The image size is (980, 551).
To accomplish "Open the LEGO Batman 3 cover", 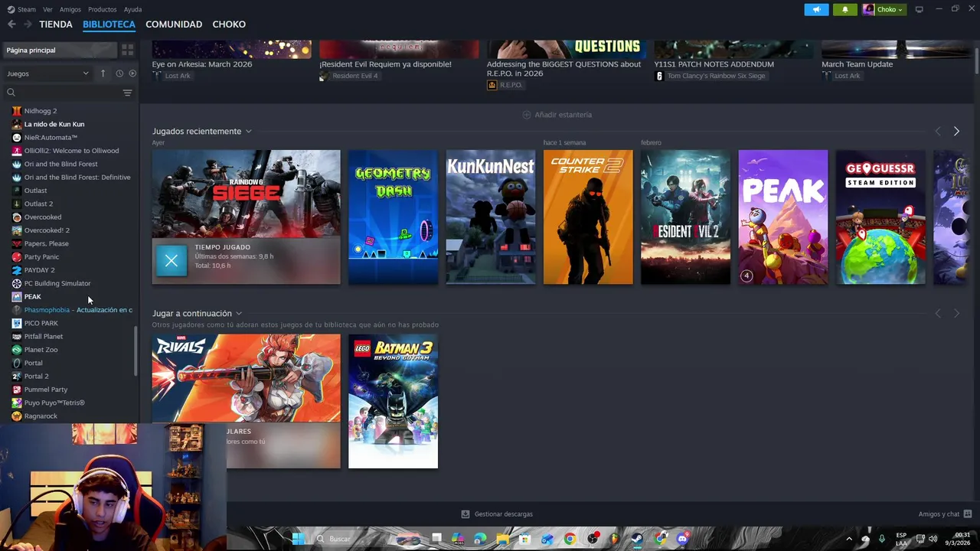I will [x=393, y=401].
